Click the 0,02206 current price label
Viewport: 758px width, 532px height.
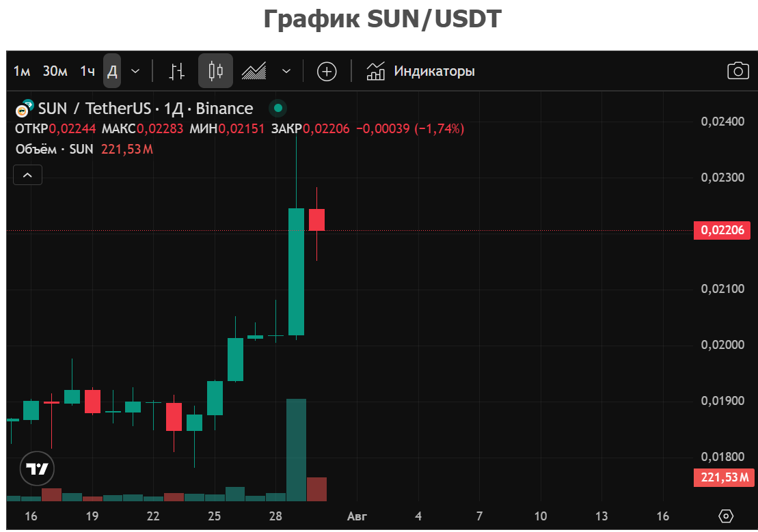click(722, 230)
